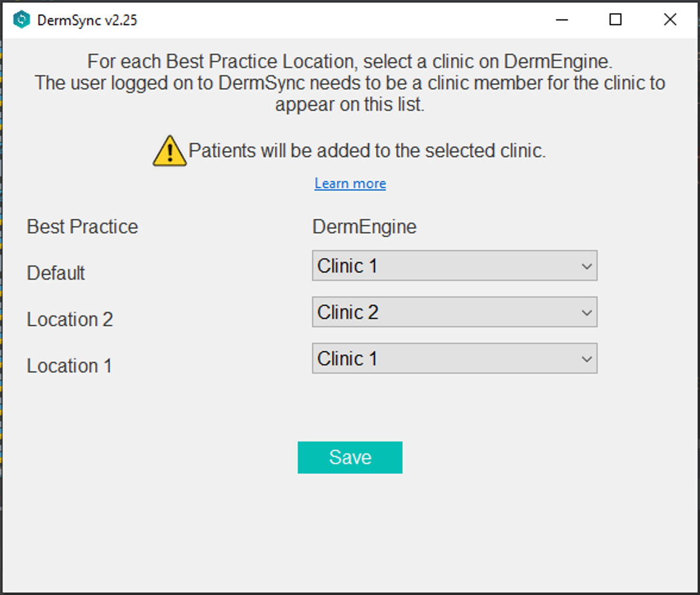Open the Location 1 clinic dropdown
This screenshot has width=700, height=595.
[454, 358]
